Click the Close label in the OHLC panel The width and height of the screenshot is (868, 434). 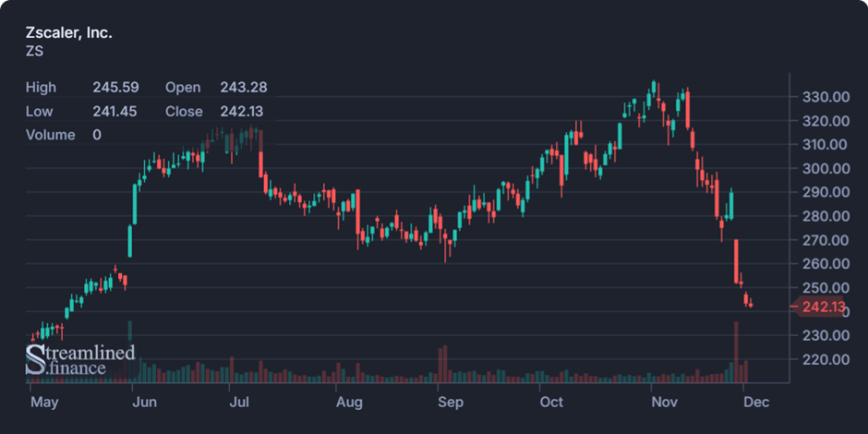[184, 111]
